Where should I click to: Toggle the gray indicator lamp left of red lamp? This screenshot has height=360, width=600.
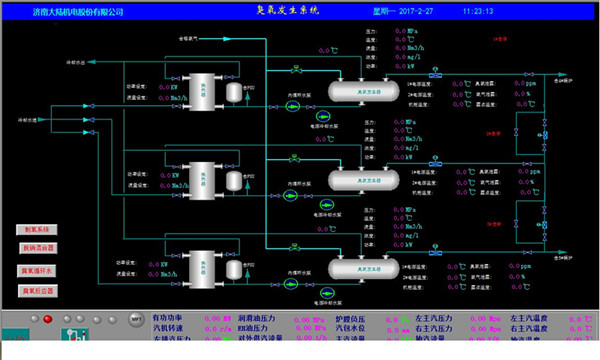pyautogui.click(x=34, y=318)
